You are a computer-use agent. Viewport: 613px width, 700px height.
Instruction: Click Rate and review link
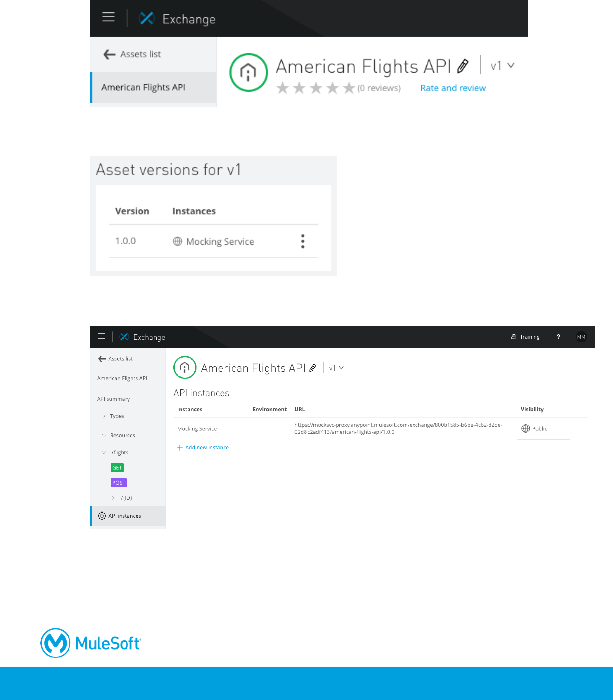(x=453, y=88)
